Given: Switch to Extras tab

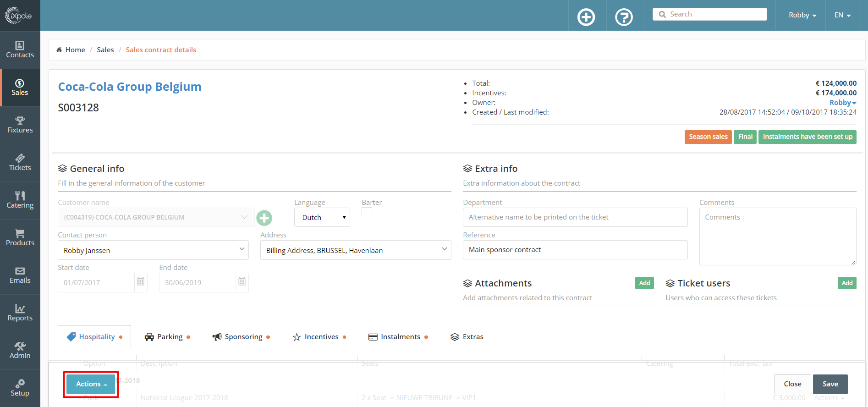Looking at the screenshot, I should [x=467, y=337].
